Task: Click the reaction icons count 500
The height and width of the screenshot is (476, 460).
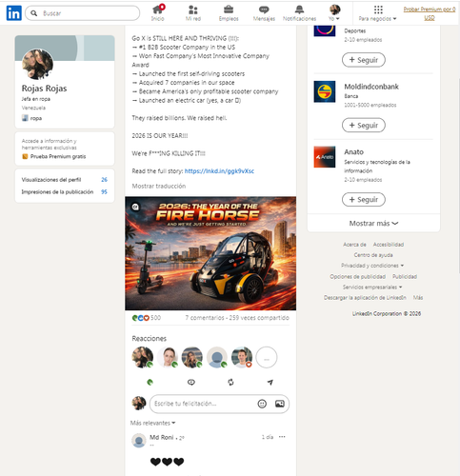Action: [x=147, y=318]
